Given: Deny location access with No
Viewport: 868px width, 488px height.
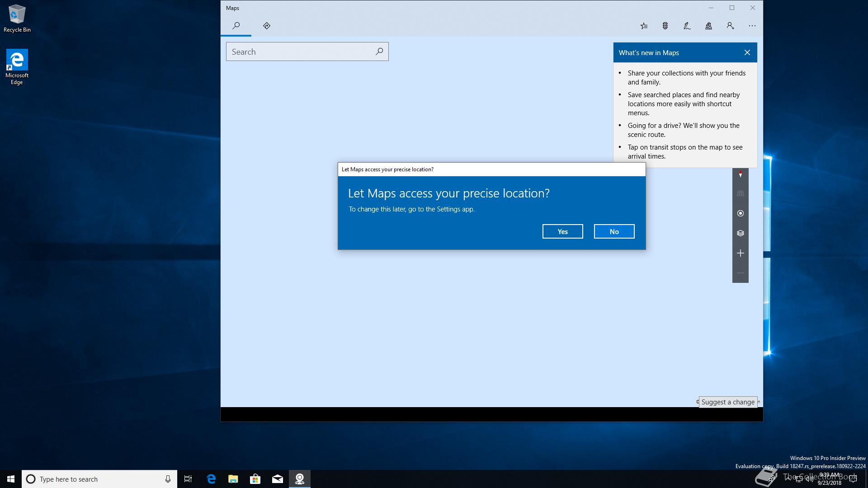Looking at the screenshot, I should click(x=614, y=231).
